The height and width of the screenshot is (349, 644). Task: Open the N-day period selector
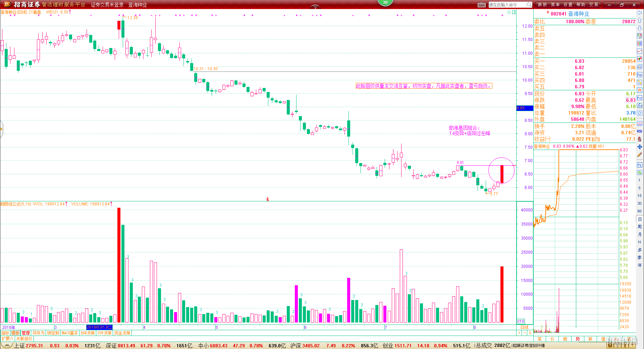(x=639, y=242)
